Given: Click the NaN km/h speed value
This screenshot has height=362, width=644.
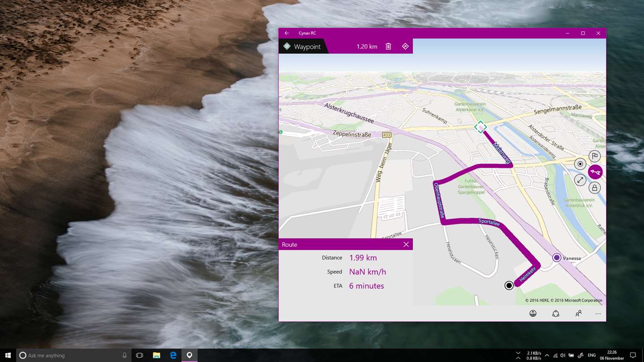Looking at the screenshot, I should pyautogui.click(x=368, y=272).
